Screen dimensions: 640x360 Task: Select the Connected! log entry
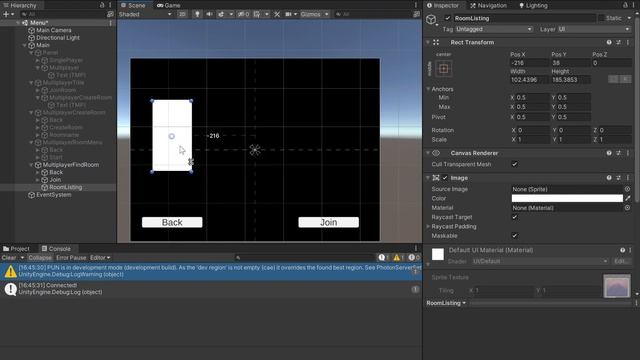pyautogui.click(x=211, y=289)
